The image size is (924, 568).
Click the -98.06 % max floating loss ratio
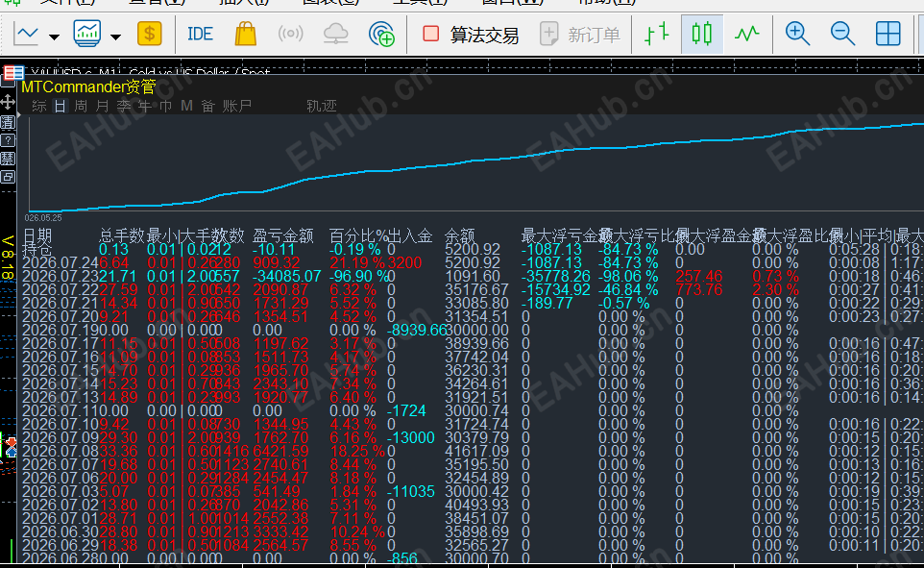coord(628,277)
